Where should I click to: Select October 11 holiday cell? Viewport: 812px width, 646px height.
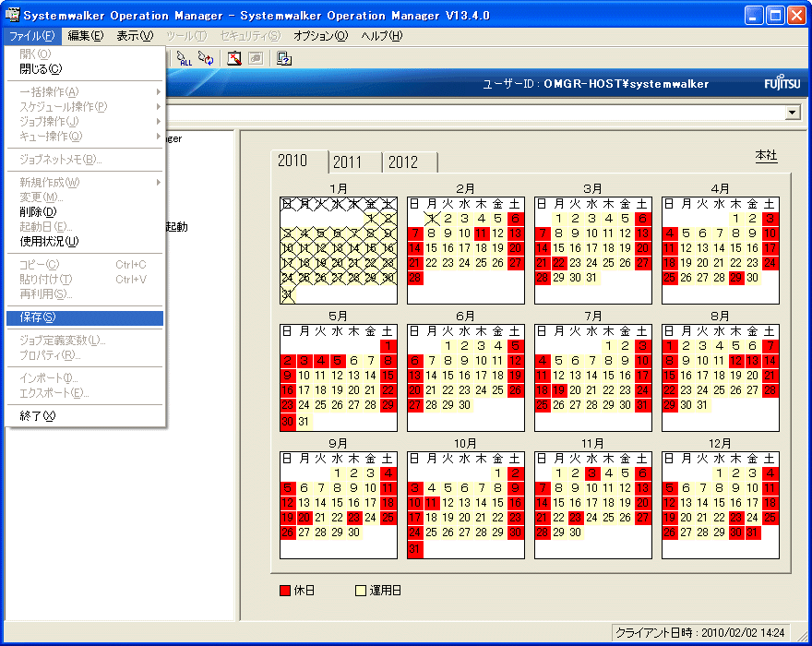(x=432, y=503)
